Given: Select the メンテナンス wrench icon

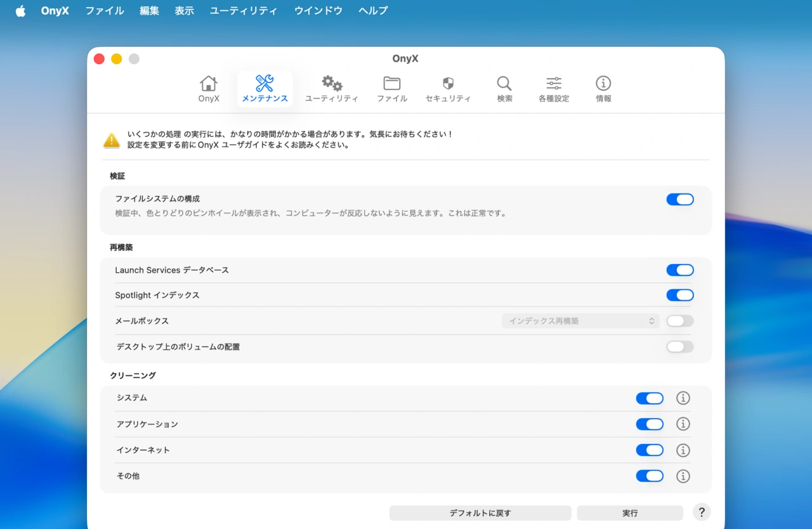Looking at the screenshot, I should (265, 88).
